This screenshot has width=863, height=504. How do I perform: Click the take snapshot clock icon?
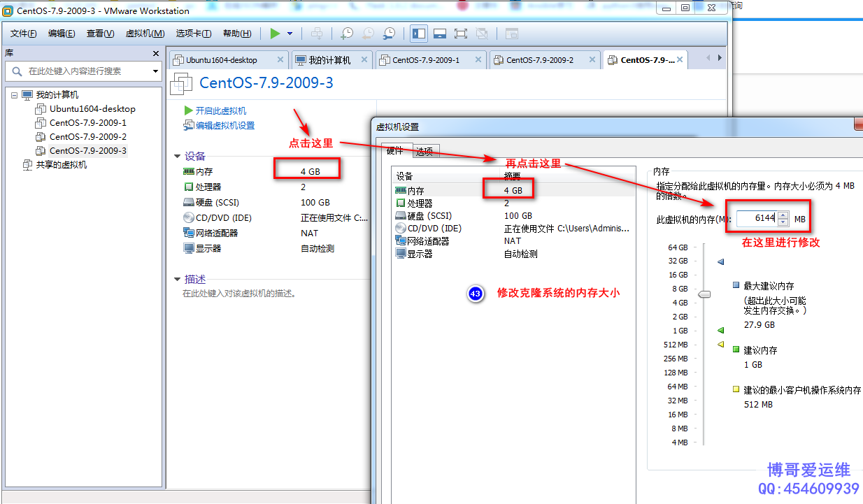coord(347,34)
